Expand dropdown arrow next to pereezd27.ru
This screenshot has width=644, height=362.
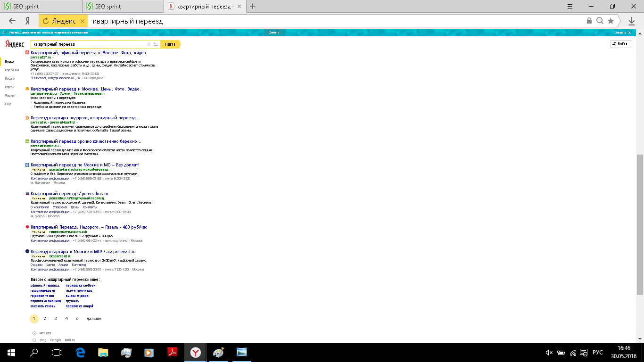point(53,58)
